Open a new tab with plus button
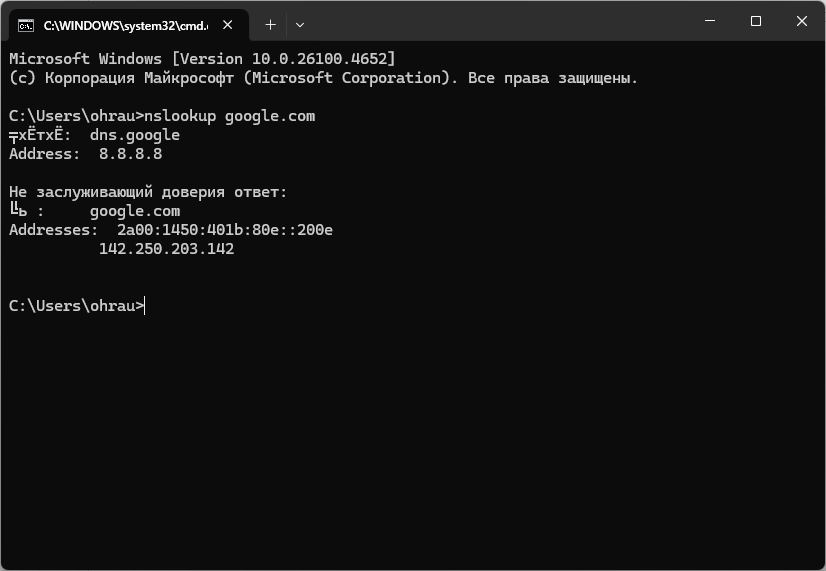This screenshot has width=826, height=571. [270, 23]
